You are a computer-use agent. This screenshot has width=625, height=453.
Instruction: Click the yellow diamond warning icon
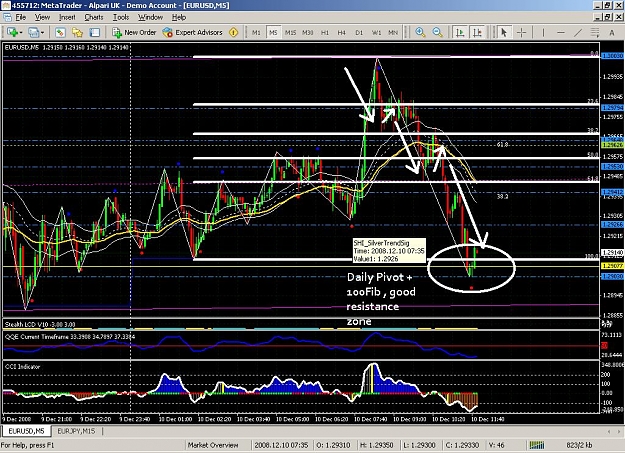click(234, 32)
